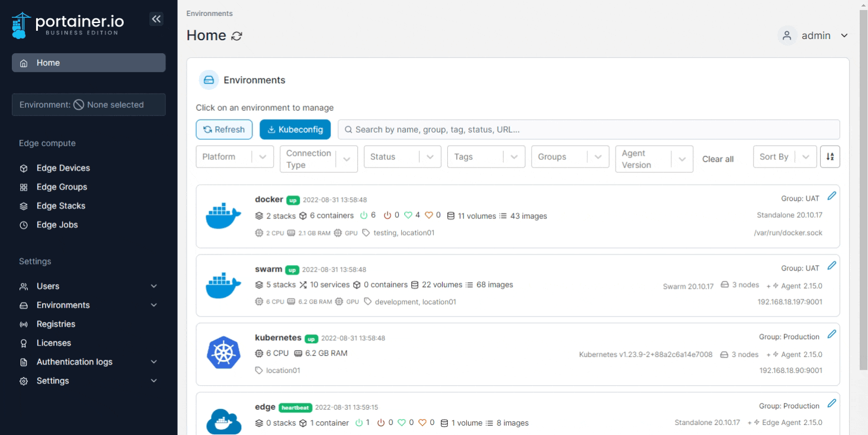
Task: Open the docker environment by name
Action: click(269, 199)
